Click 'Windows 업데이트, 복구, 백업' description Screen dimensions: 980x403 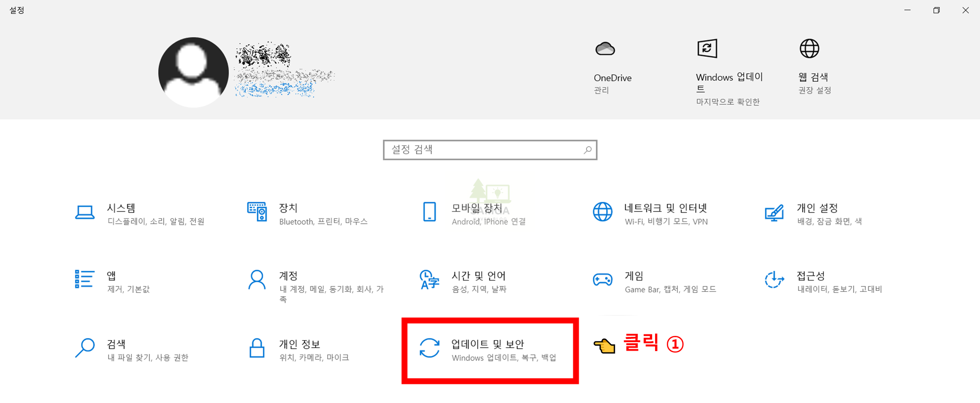504,357
